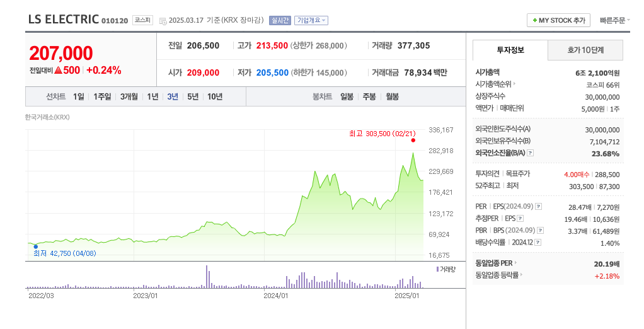
Task: Switch to the 투자정보 tab
Action: 510,50
